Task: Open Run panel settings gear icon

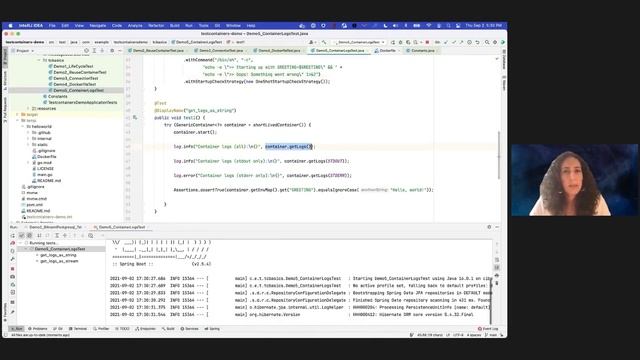Action: 489,227
